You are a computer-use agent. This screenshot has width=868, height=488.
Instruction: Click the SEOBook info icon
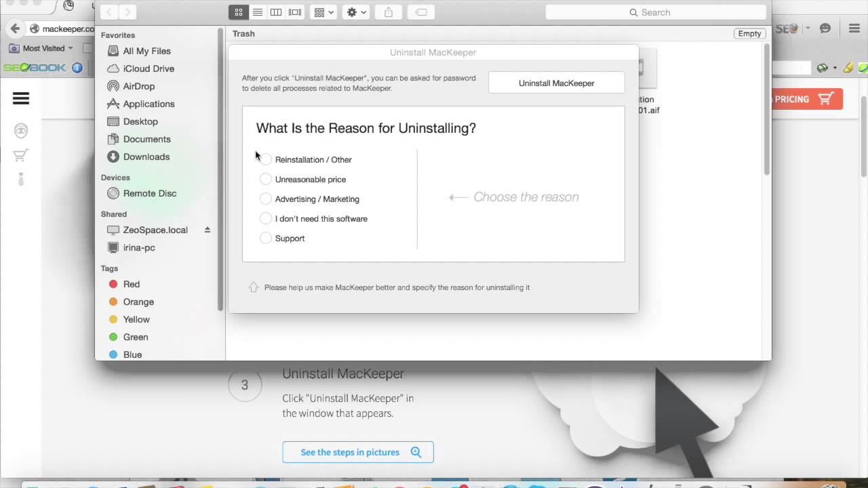click(77, 68)
